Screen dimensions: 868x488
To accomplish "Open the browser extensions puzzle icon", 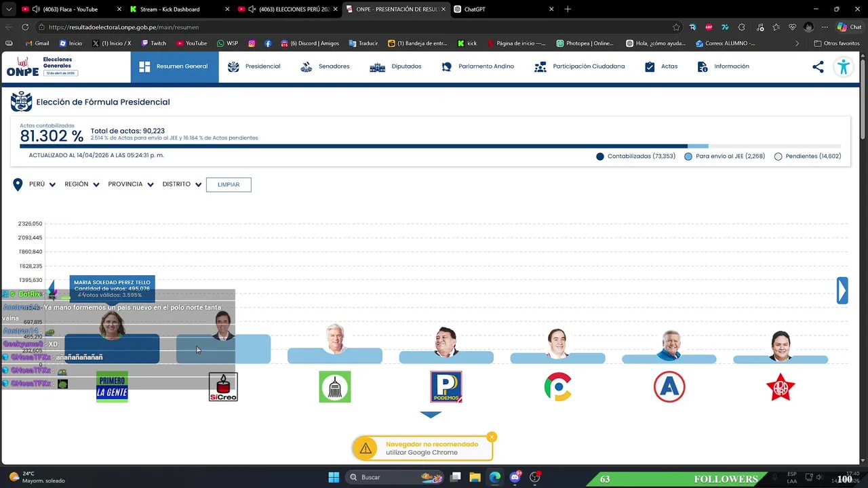I will pos(741,27).
